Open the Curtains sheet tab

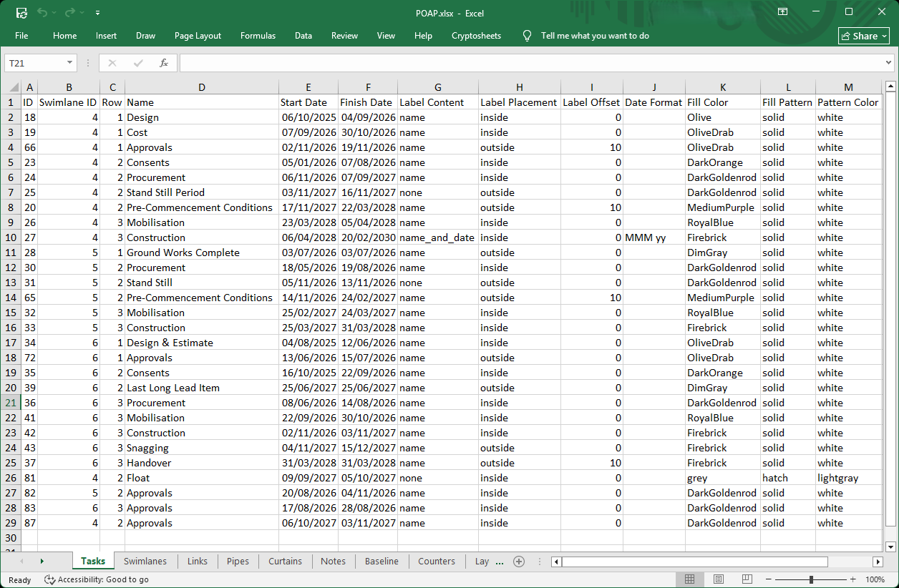286,561
